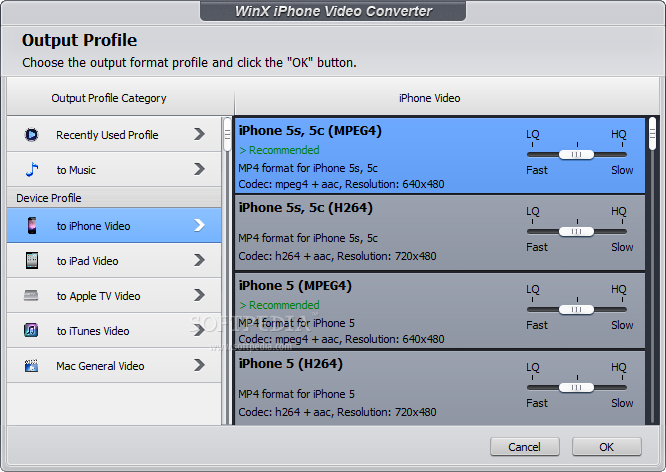
Task: Click the Mac General Video clapper icon
Action: 31,365
